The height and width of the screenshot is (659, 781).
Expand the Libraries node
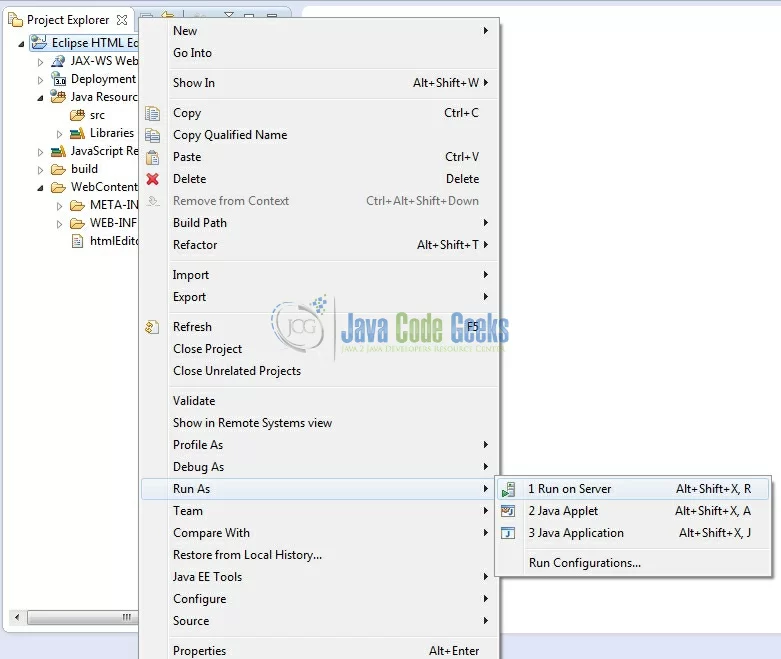pyautogui.click(x=59, y=134)
